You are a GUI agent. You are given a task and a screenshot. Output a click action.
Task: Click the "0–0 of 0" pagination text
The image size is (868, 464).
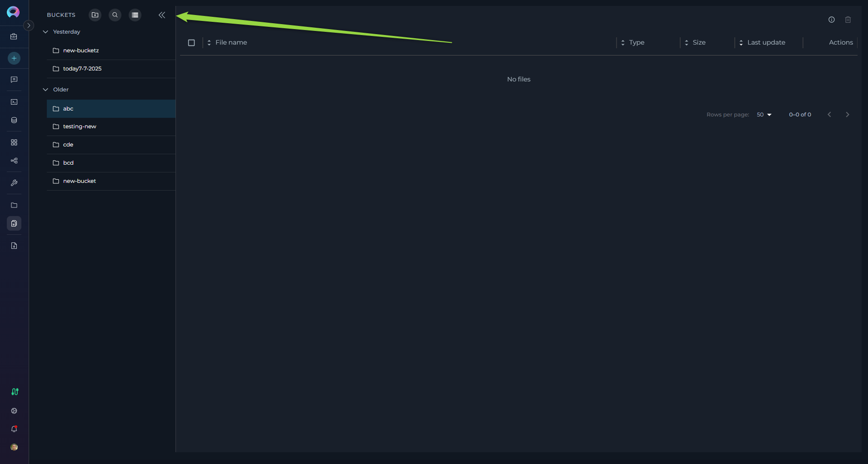[800, 115]
